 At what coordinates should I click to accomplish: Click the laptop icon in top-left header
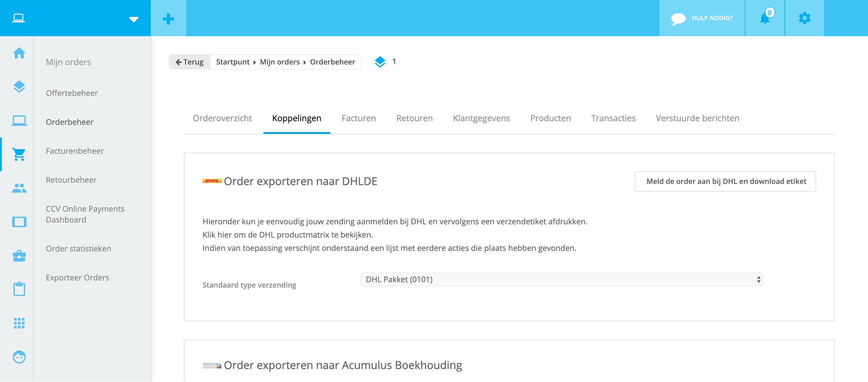[18, 18]
